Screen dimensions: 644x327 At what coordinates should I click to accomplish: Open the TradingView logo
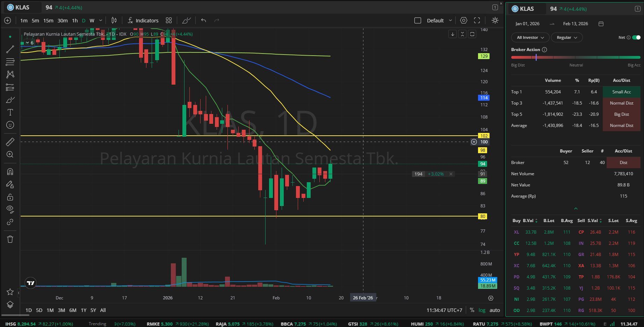(31, 283)
